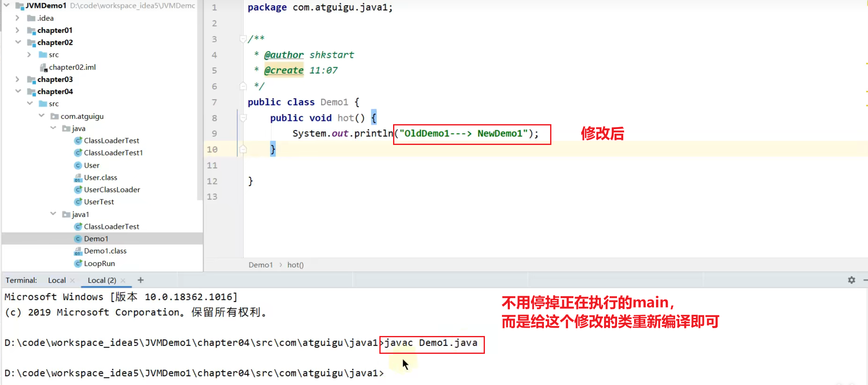Select Demo1.class compiled file
The image size is (868, 385).
point(105,251)
